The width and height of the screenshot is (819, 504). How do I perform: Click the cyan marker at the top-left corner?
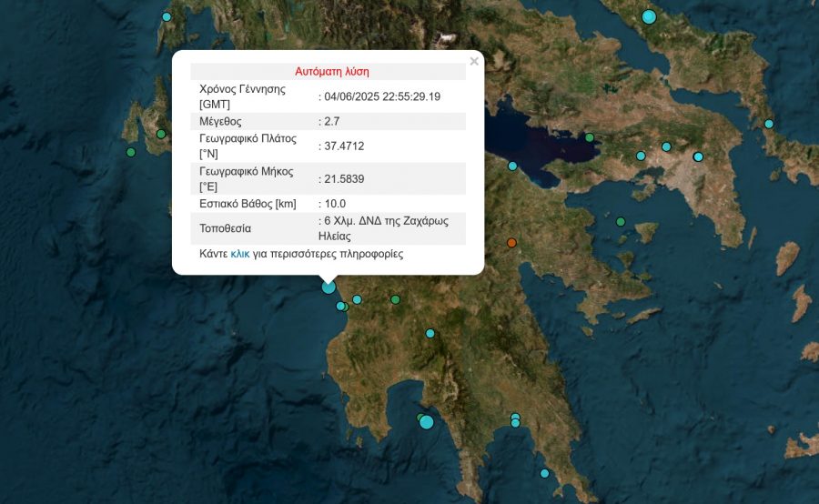[x=167, y=16]
